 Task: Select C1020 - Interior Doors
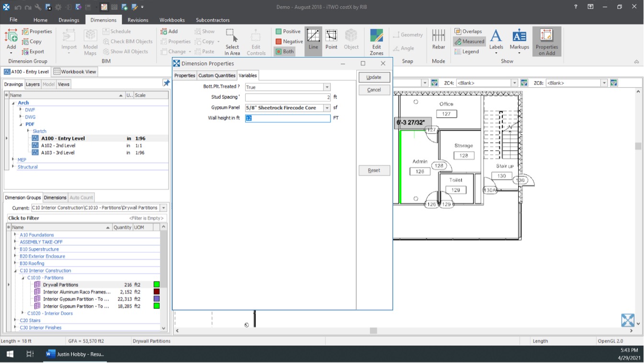[50, 313]
